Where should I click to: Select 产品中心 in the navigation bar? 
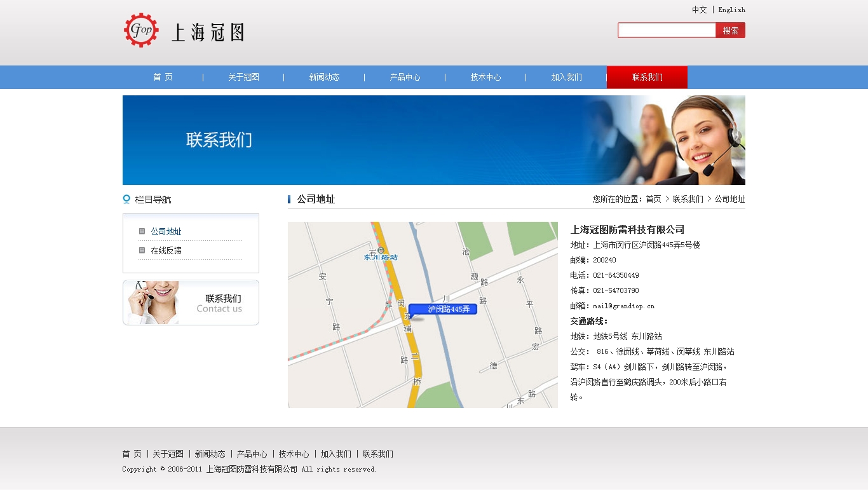click(405, 77)
